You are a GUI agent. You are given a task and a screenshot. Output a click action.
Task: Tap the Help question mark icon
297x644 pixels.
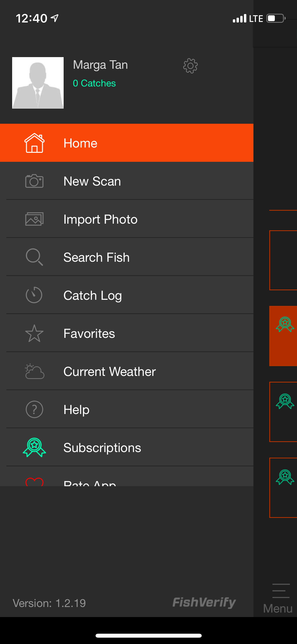coord(34,410)
